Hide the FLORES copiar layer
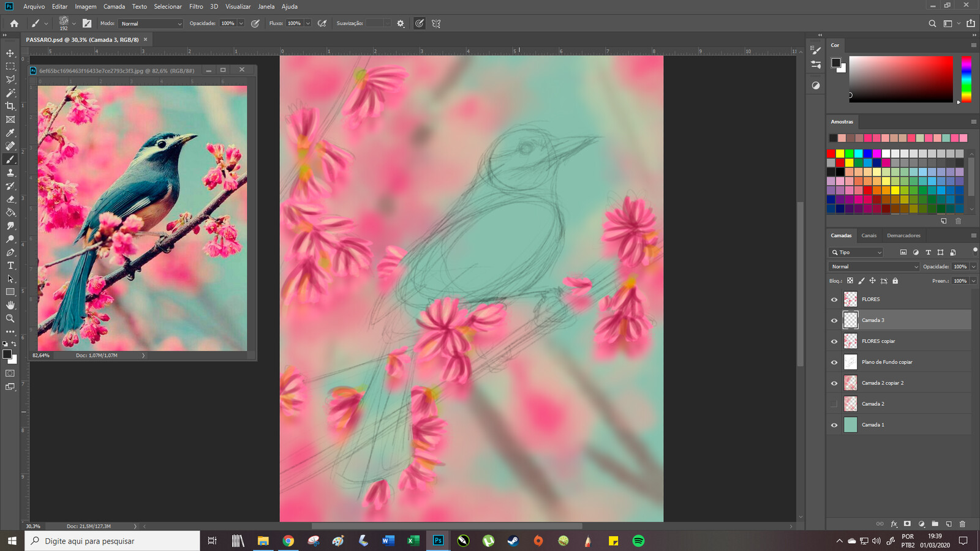 (x=834, y=341)
